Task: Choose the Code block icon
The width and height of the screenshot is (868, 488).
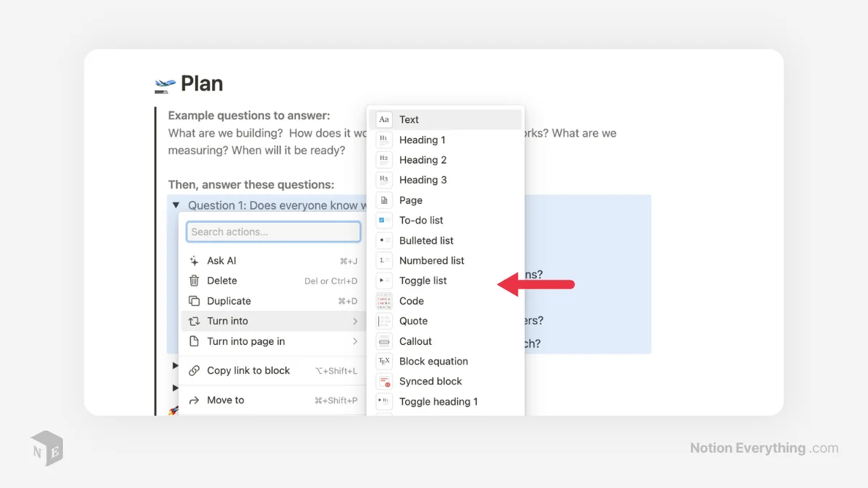Action: pyautogui.click(x=383, y=301)
